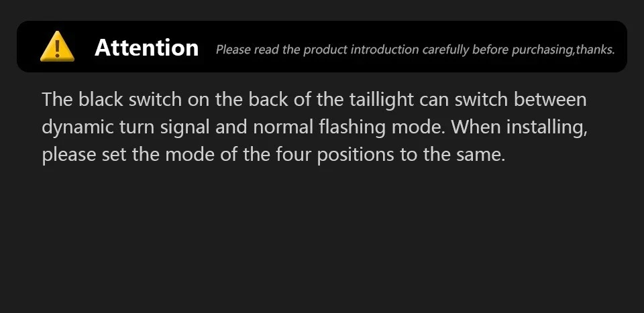Click the bold Attention heading
Image resolution: width=644 pixels, height=313 pixels.
[146, 48]
